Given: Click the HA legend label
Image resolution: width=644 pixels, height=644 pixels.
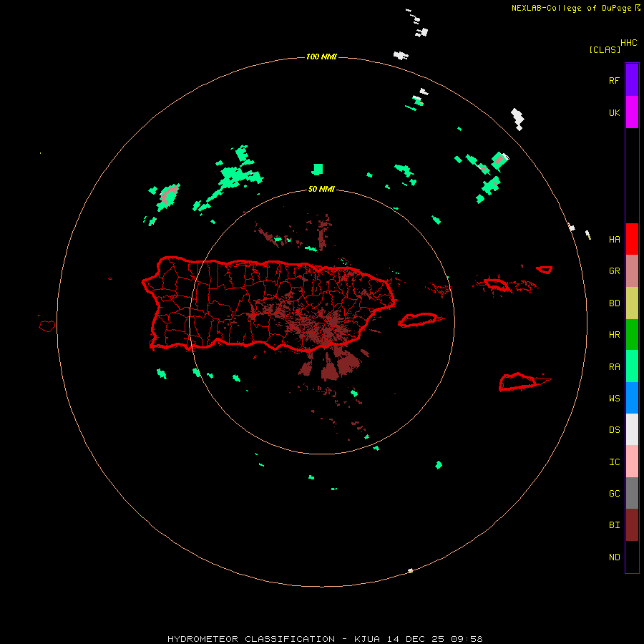Looking at the screenshot, I should point(615,240).
